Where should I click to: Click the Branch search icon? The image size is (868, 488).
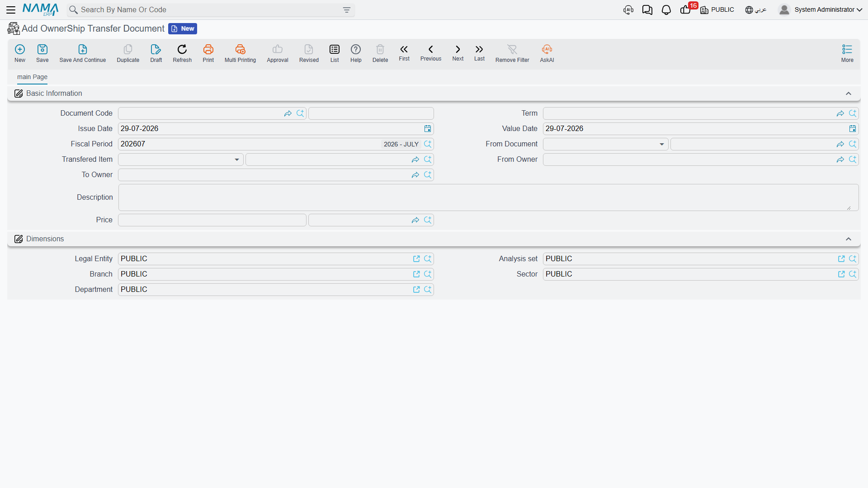428,274
